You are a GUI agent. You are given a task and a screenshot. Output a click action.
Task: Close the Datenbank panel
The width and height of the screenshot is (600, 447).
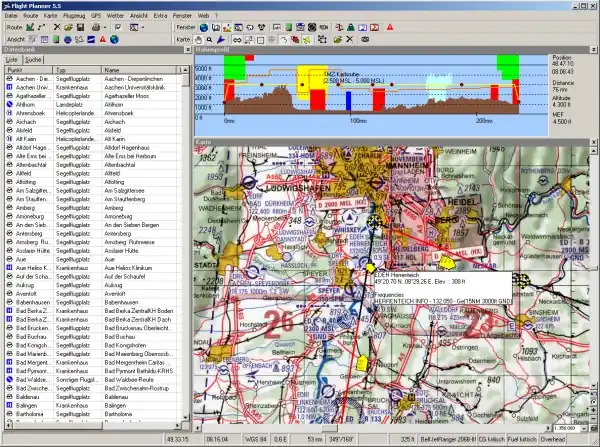tap(188, 50)
